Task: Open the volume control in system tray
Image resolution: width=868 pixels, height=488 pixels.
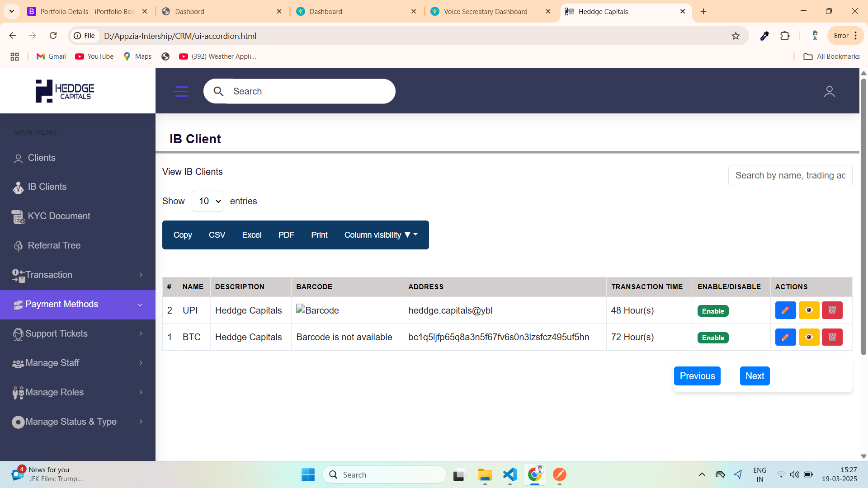Action: [794, 474]
